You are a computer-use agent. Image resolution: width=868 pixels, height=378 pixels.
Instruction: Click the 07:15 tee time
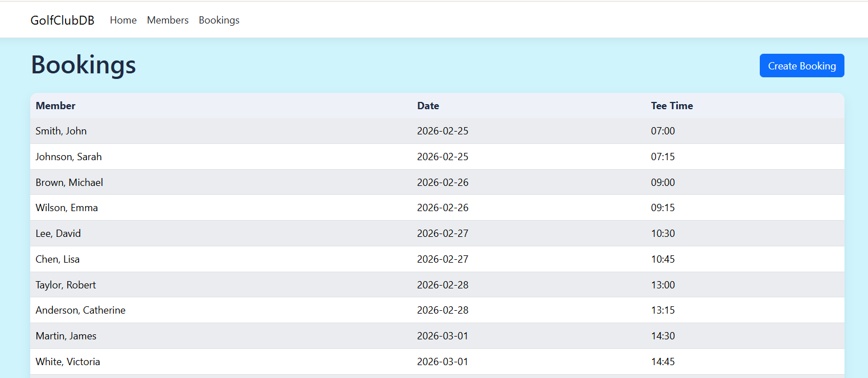pos(663,157)
